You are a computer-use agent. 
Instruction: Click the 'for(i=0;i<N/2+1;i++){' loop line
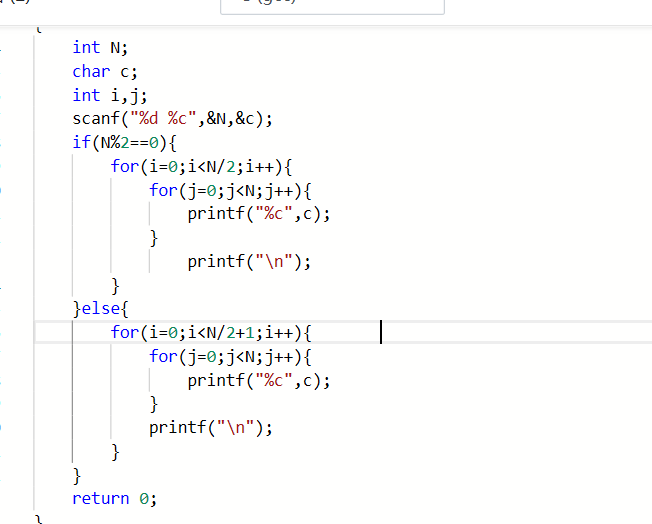point(211,333)
